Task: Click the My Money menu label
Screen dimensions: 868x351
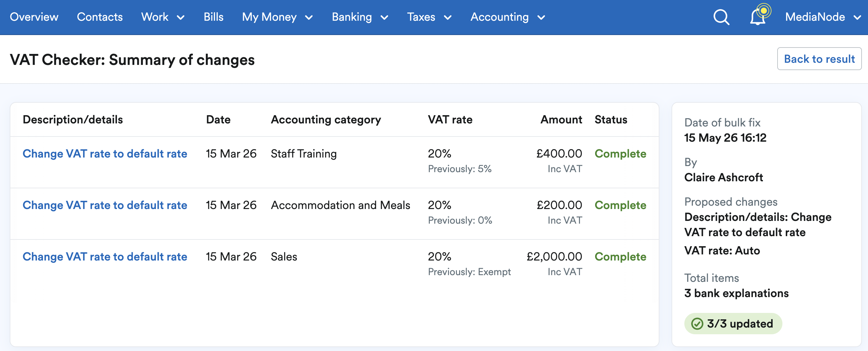Action: coord(269,17)
